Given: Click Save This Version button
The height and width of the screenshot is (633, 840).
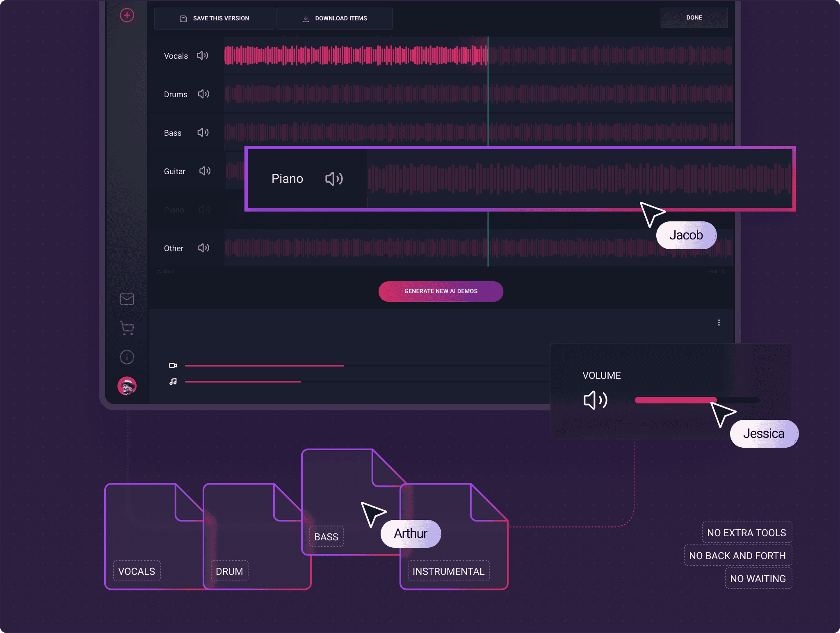Looking at the screenshot, I should (x=215, y=18).
